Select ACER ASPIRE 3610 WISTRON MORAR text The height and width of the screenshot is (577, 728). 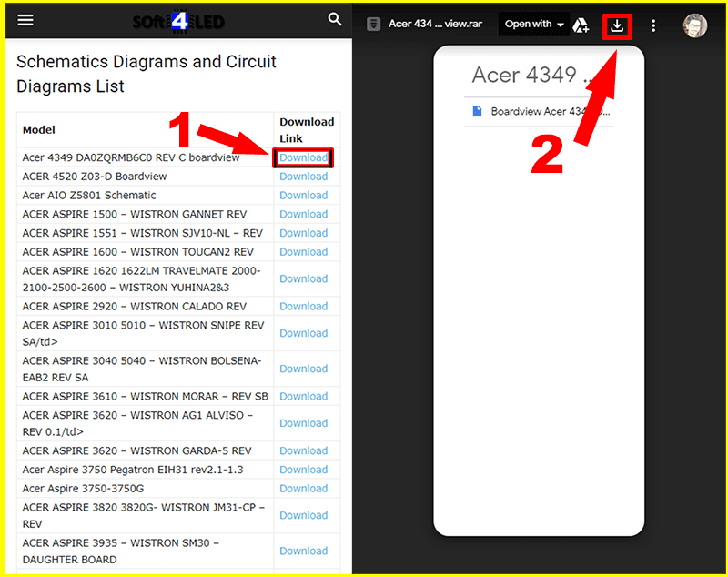[146, 397]
